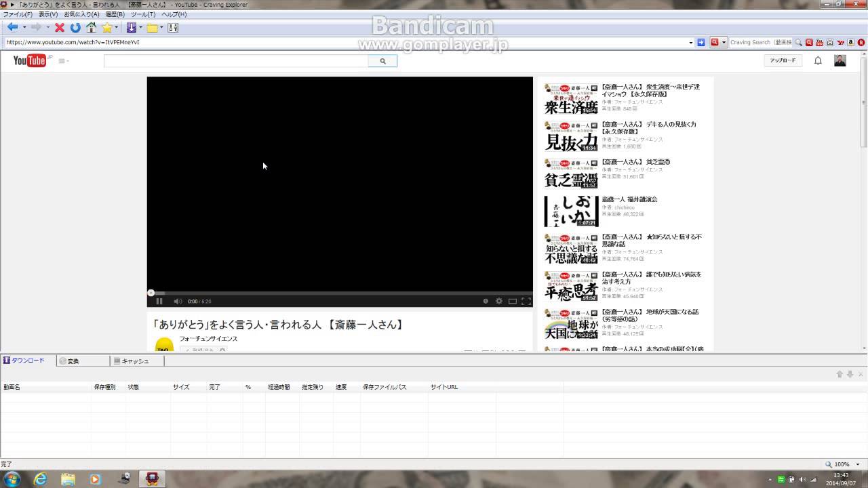Open the 履歴(B) menu
The width and height of the screenshot is (868, 488).
coord(115,14)
